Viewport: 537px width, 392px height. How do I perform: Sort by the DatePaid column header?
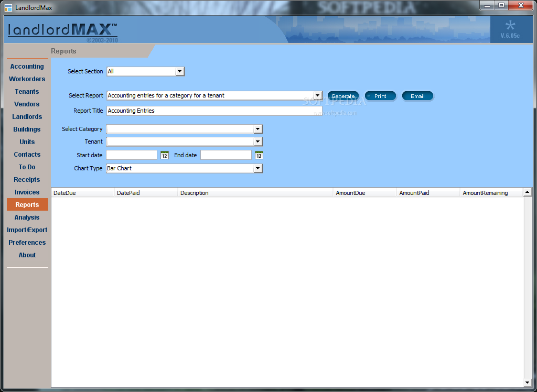(146, 193)
